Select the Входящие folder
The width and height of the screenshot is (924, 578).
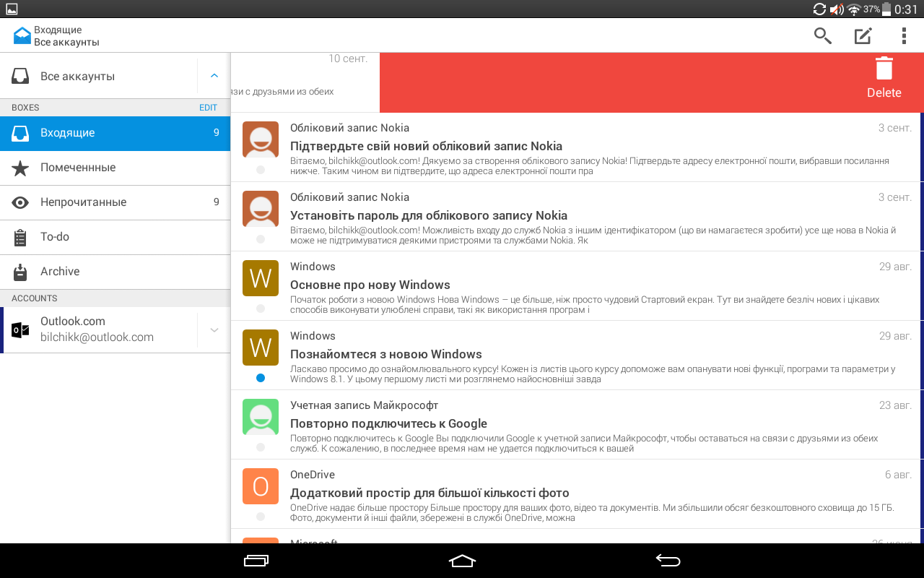[115, 133]
